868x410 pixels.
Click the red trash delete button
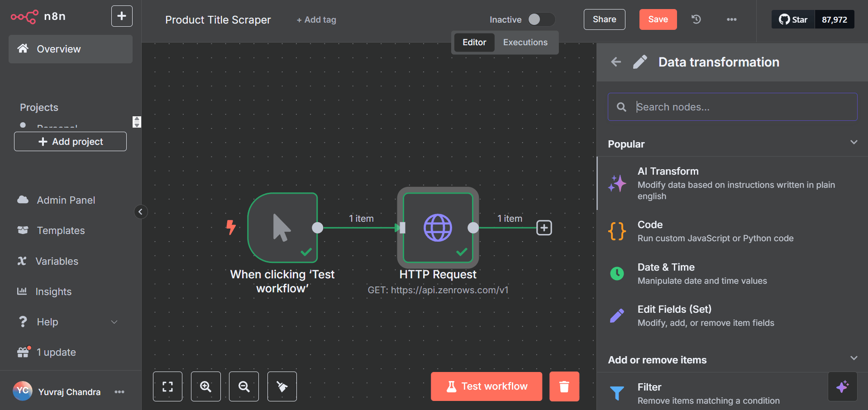564,386
